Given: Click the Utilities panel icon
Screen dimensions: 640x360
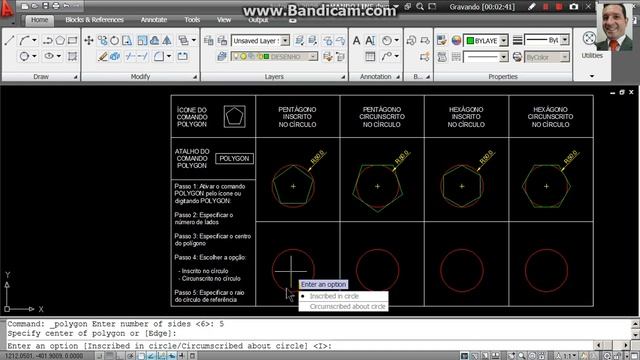Looking at the screenshot, I should click(589, 38).
